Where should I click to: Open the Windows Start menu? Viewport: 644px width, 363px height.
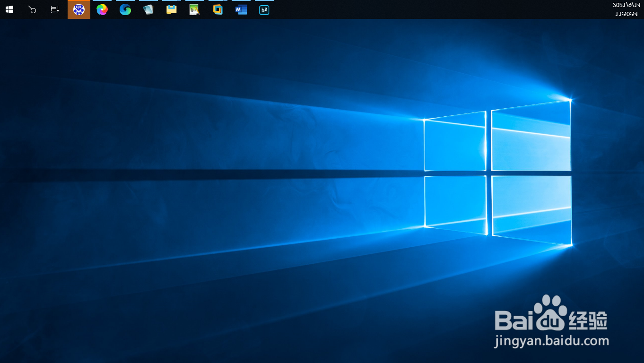tap(9, 9)
